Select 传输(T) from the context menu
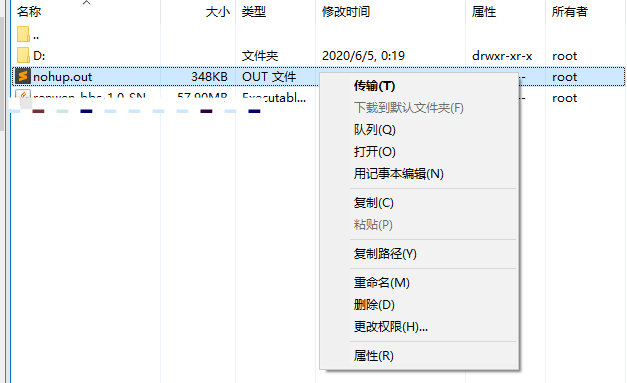The image size is (627, 383). (x=374, y=86)
